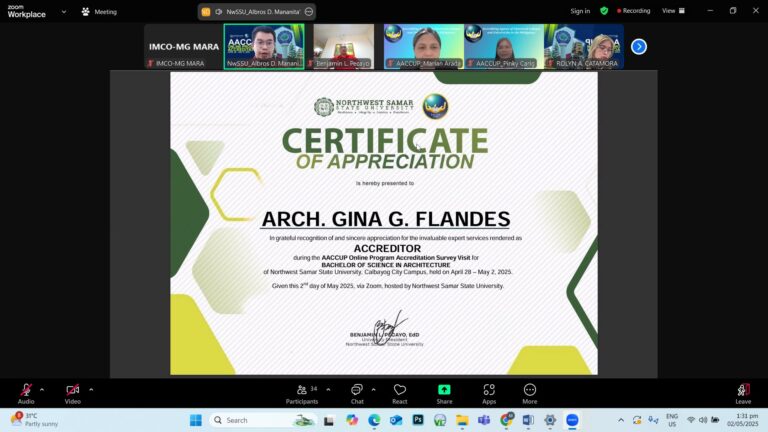
Task: Open the volume speaker tray icon
Action: coord(703,420)
